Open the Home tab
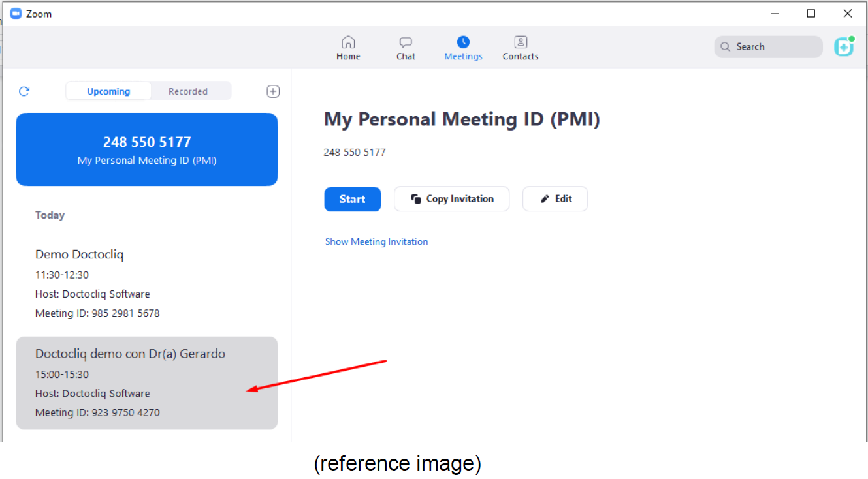This screenshot has height=479, width=868. (348, 48)
